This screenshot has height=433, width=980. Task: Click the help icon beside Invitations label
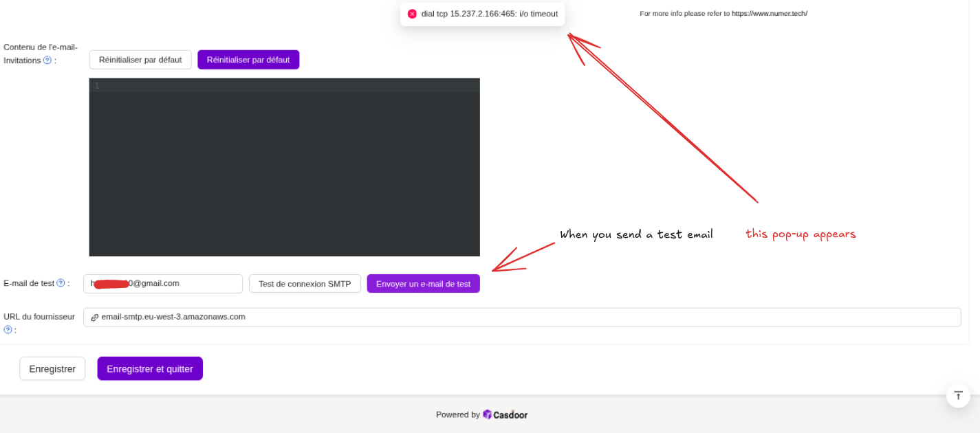click(x=47, y=60)
